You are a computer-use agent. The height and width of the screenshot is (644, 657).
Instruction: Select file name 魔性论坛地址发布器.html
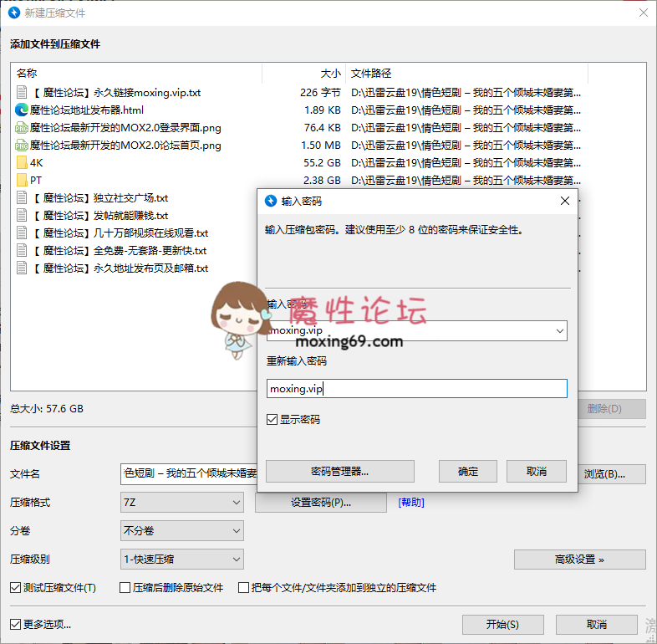[x=87, y=110]
